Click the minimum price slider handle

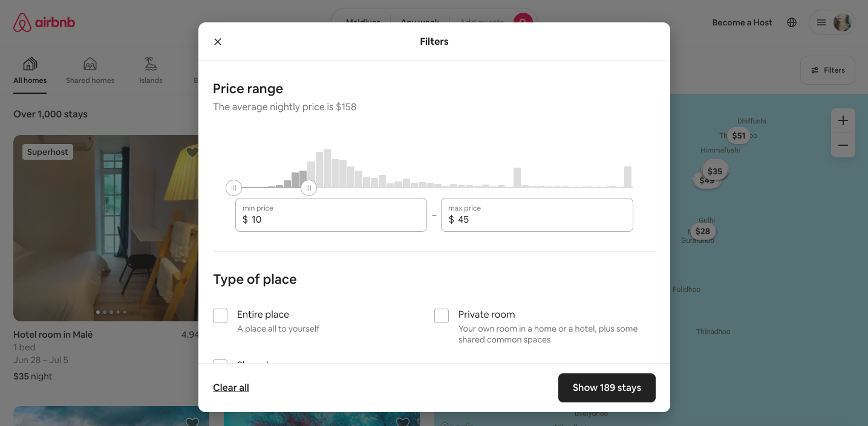(x=233, y=188)
